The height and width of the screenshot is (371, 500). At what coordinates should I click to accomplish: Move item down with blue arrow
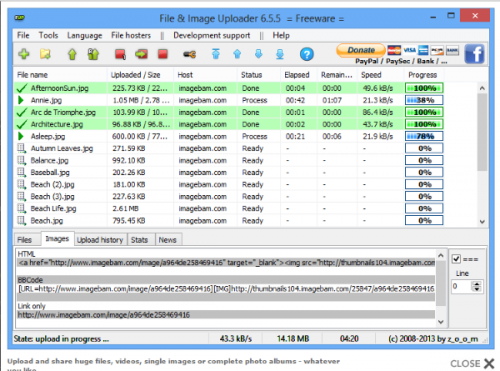tap(259, 54)
